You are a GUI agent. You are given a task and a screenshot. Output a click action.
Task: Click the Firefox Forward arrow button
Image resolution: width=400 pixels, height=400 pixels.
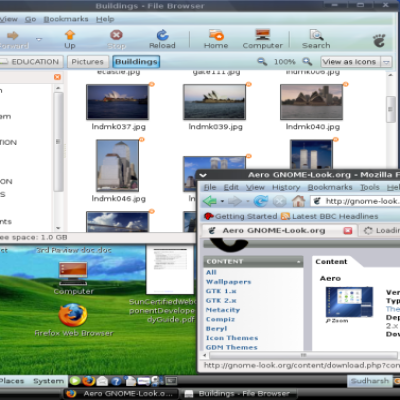tap(235, 201)
